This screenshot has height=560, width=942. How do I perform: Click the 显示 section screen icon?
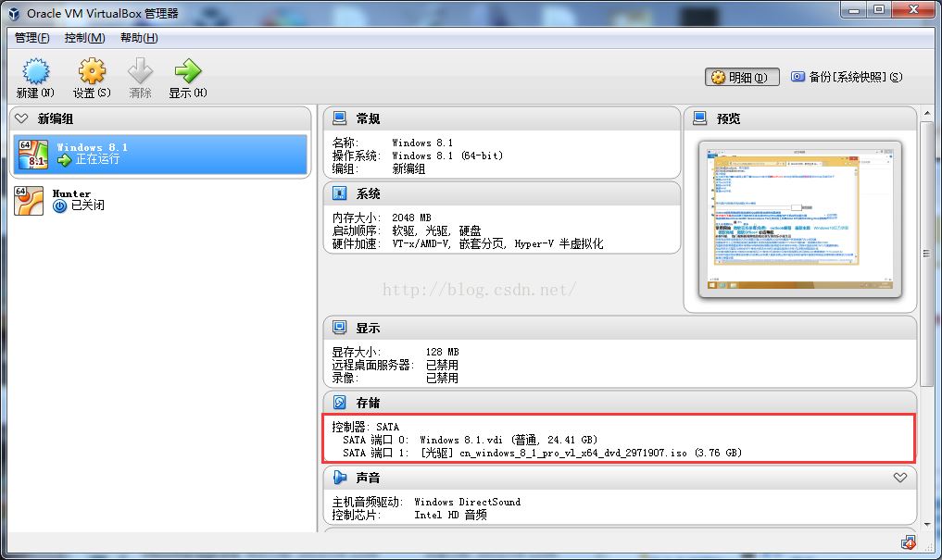(339, 328)
